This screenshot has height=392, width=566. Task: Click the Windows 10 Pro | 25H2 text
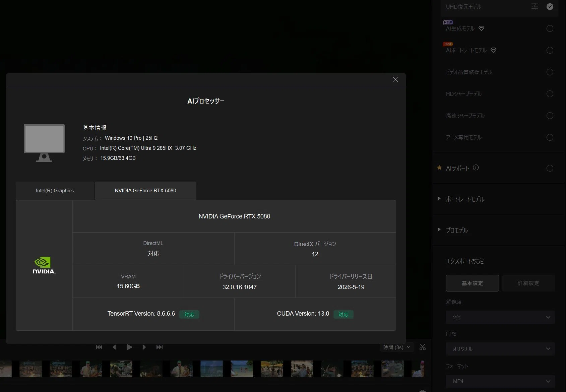[x=131, y=138]
